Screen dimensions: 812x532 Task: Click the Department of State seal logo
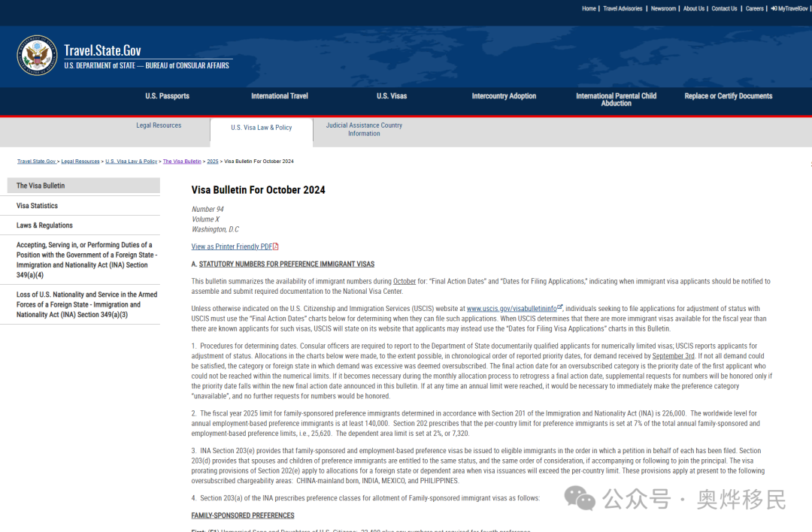tap(37, 56)
